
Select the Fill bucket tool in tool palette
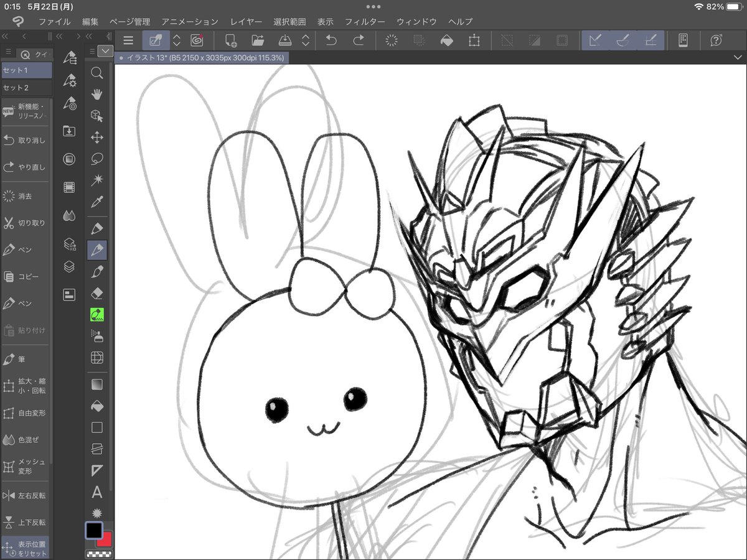coord(96,406)
